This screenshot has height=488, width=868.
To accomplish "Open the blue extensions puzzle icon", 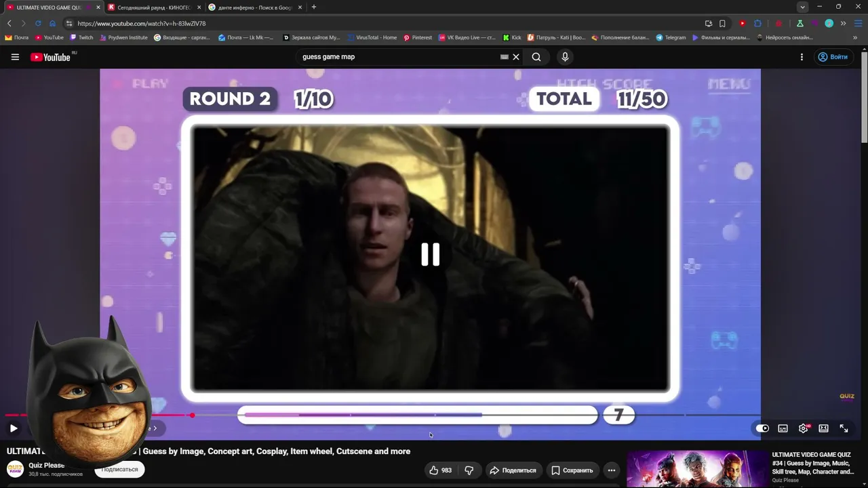I will click(x=757, y=23).
